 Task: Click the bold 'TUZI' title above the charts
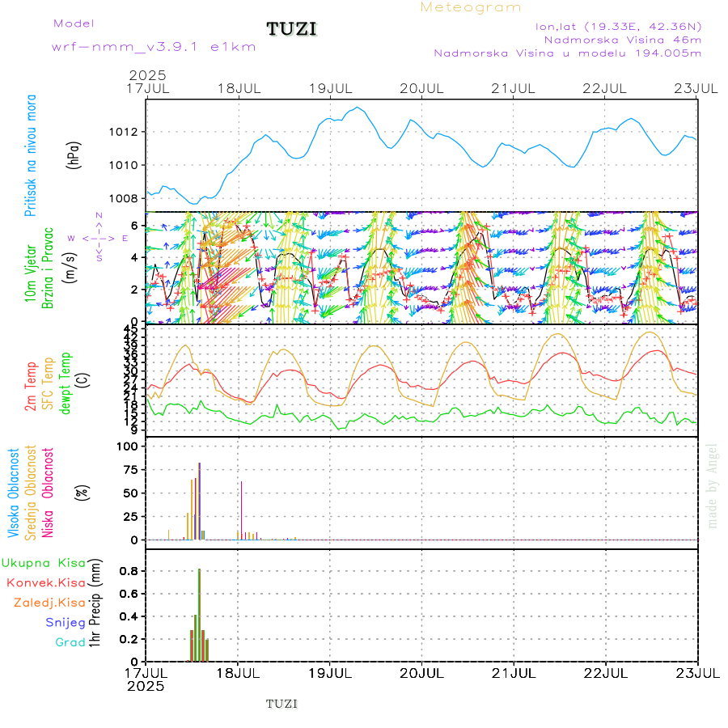[291, 29]
